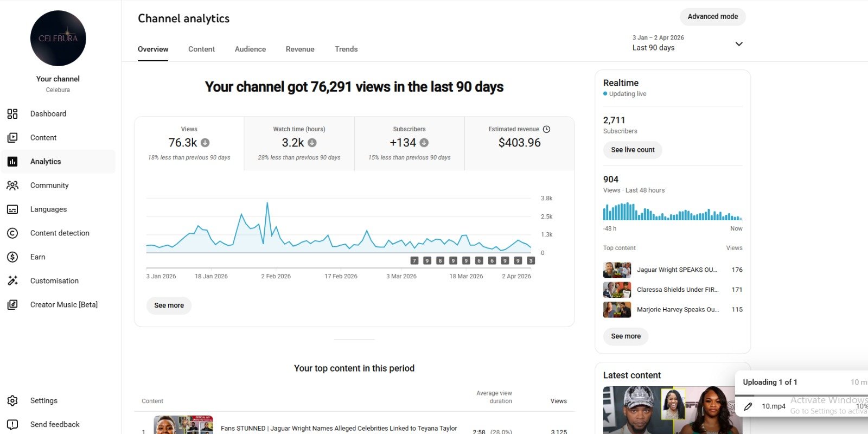Expand the Last 90 days date range dropdown
This screenshot has width=868, height=434.
coord(738,44)
